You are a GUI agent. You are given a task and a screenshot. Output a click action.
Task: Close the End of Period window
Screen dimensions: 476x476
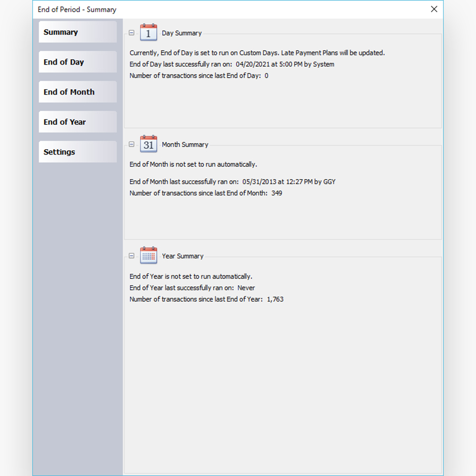(x=434, y=9)
